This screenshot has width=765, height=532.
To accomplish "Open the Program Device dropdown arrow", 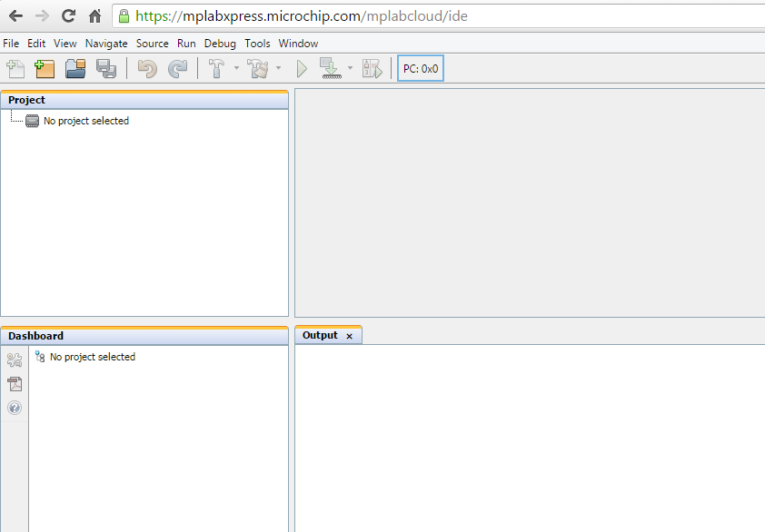I will [350, 69].
